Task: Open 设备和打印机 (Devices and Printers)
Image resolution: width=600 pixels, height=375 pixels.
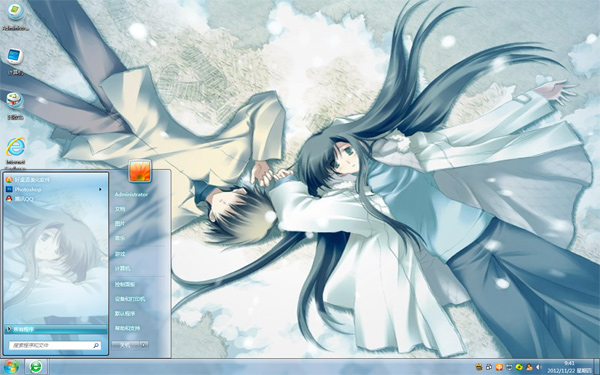Action: pos(130,299)
